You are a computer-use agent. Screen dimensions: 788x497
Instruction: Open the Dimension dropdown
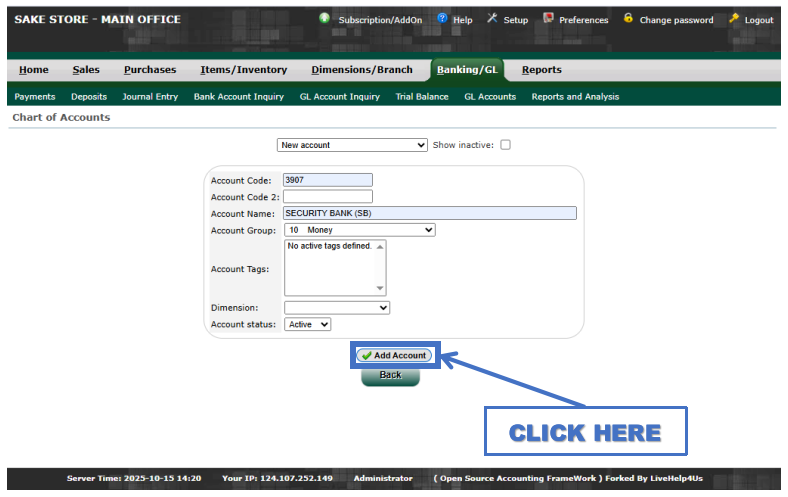336,308
